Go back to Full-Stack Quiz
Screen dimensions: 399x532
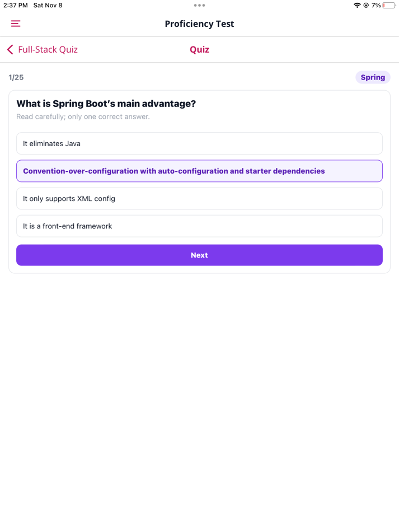click(48, 50)
